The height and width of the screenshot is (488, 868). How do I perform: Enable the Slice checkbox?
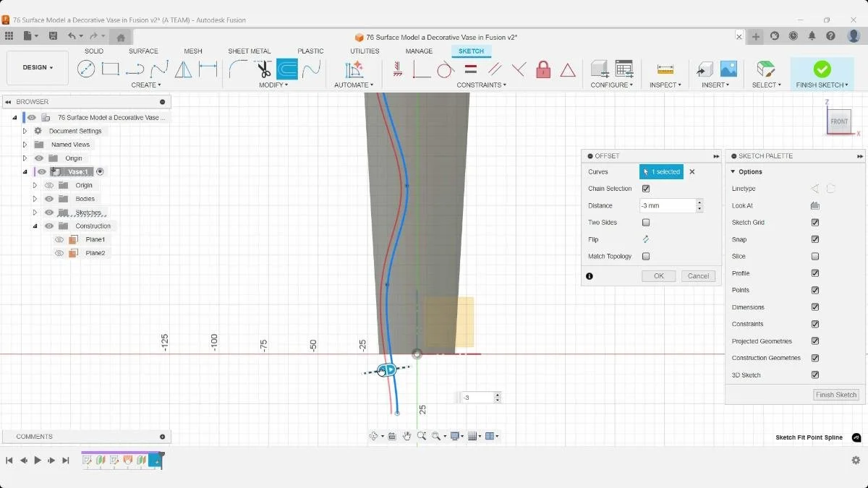coord(815,257)
